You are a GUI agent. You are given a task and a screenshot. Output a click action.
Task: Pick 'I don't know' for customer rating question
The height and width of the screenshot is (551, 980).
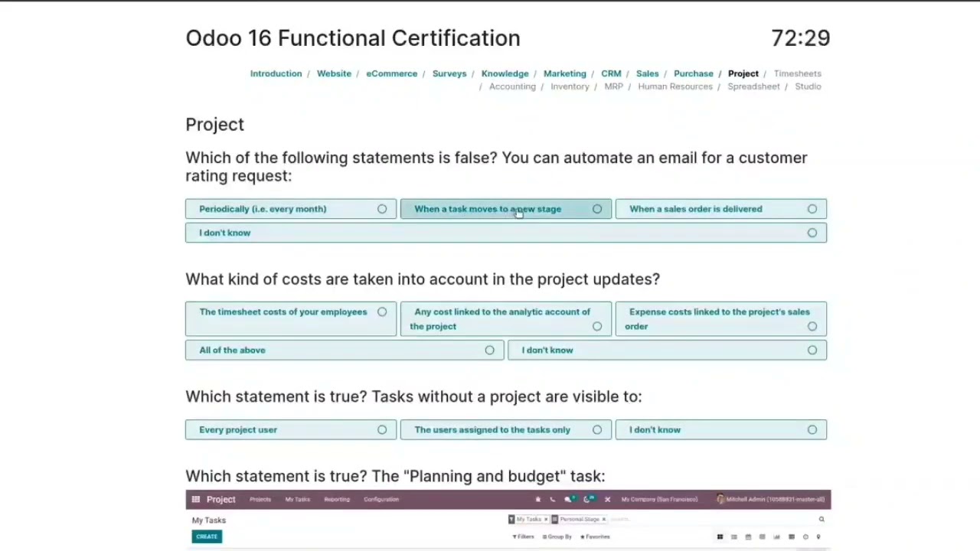click(x=506, y=233)
